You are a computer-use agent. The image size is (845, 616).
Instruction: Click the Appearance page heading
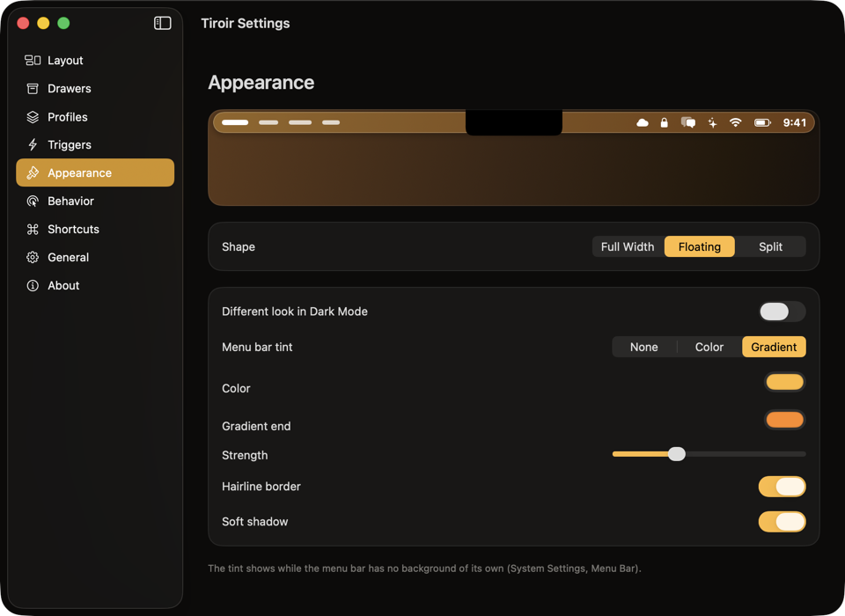pyautogui.click(x=261, y=83)
